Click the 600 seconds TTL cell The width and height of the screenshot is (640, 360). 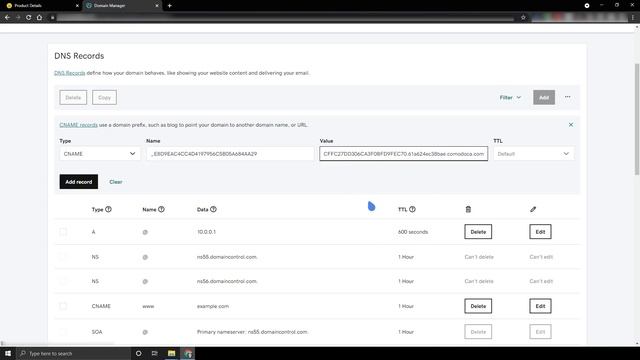[x=413, y=232]
